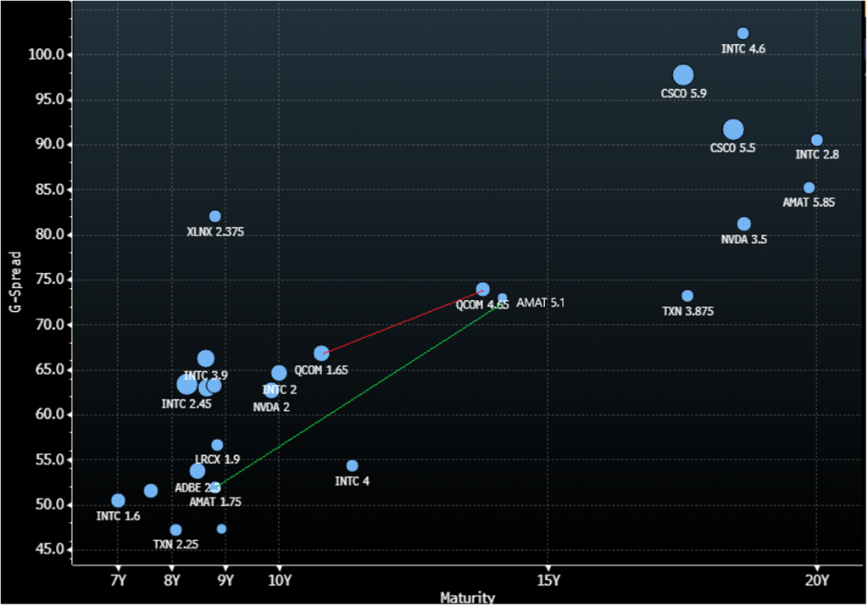
Task: Select the INTC 4 bond bubble
Action: coord(352,465)
